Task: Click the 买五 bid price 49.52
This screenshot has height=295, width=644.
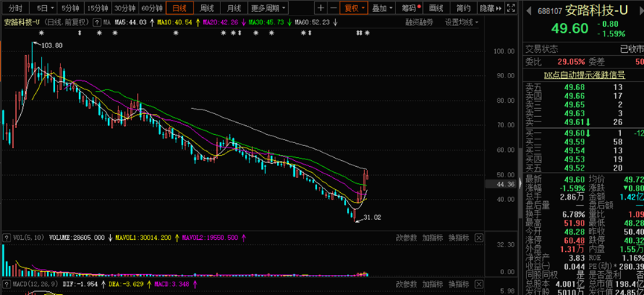Action: coord(574,168)
